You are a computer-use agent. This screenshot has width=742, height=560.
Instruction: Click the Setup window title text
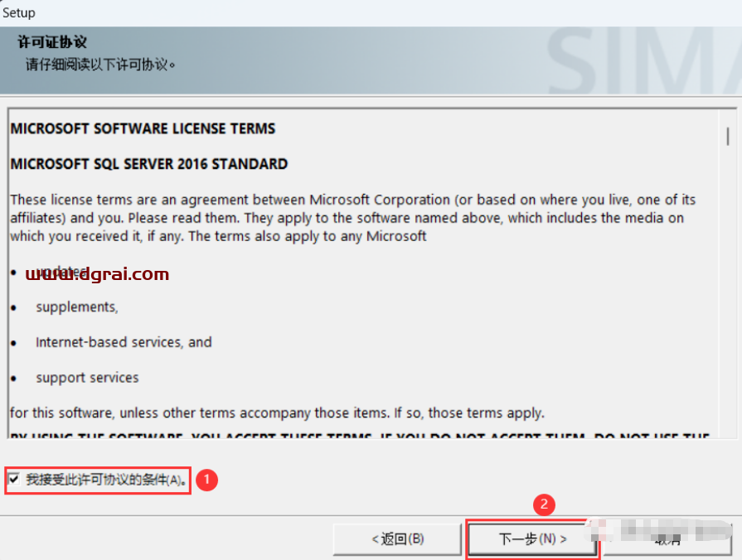tap(19, 12)
